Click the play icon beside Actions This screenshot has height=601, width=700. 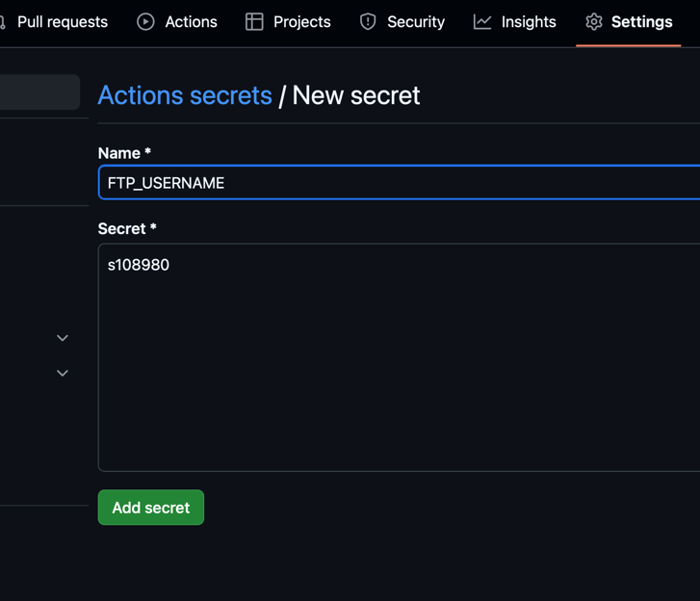(x=145, y=21)
